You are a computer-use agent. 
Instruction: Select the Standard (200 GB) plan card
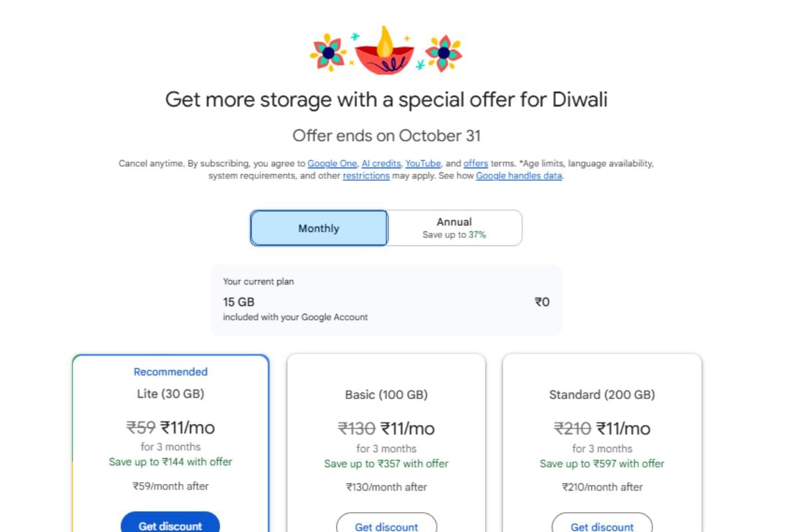coord(602,443)
